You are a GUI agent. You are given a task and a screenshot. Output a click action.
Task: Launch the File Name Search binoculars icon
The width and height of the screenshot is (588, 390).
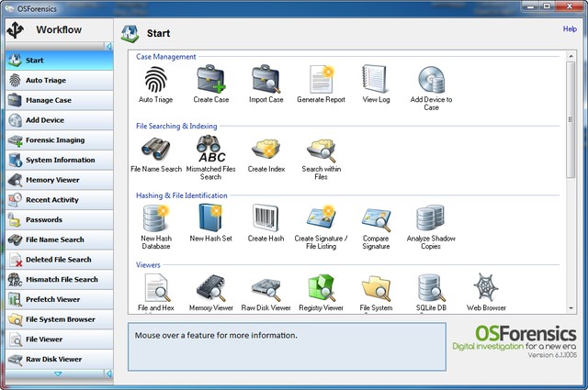click(x=156, y=150)
